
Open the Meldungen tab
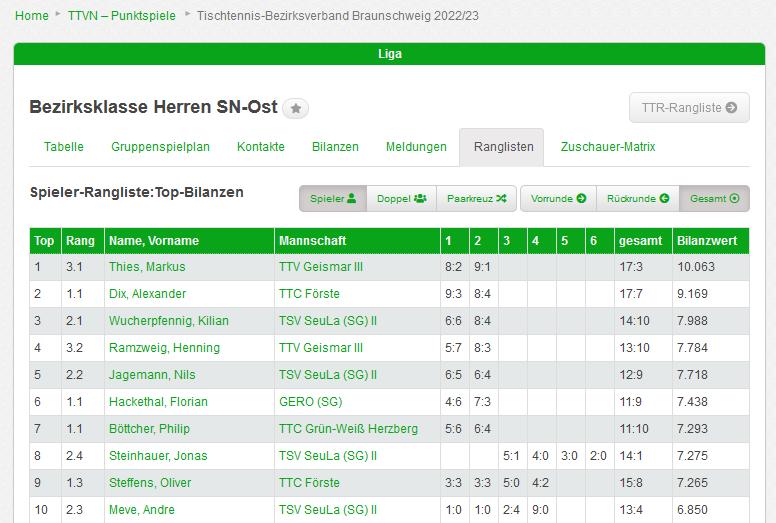(416, 146)
